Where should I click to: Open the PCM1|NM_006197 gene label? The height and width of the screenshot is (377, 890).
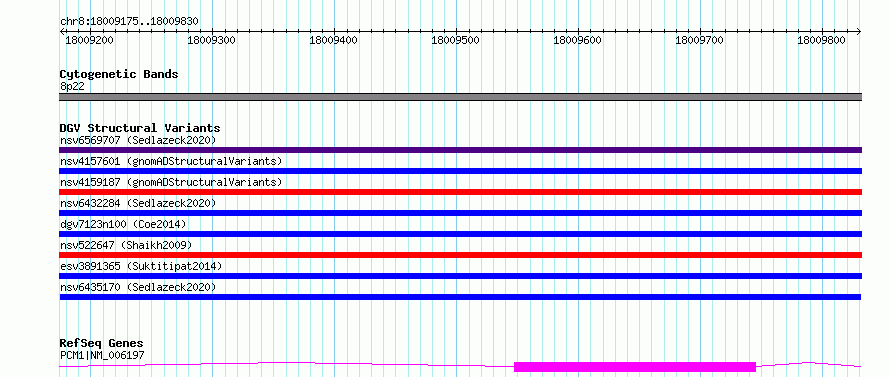(x=102, y=356)
